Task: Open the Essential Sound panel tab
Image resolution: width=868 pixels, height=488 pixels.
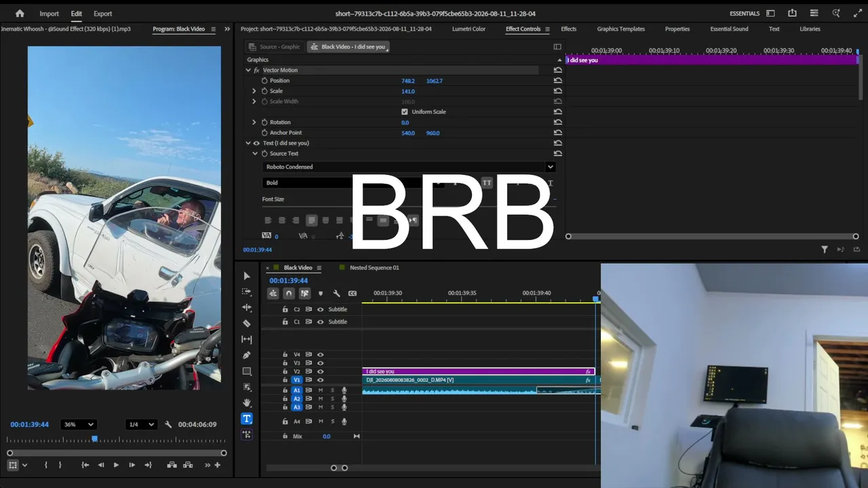Action: click(729, 29)
